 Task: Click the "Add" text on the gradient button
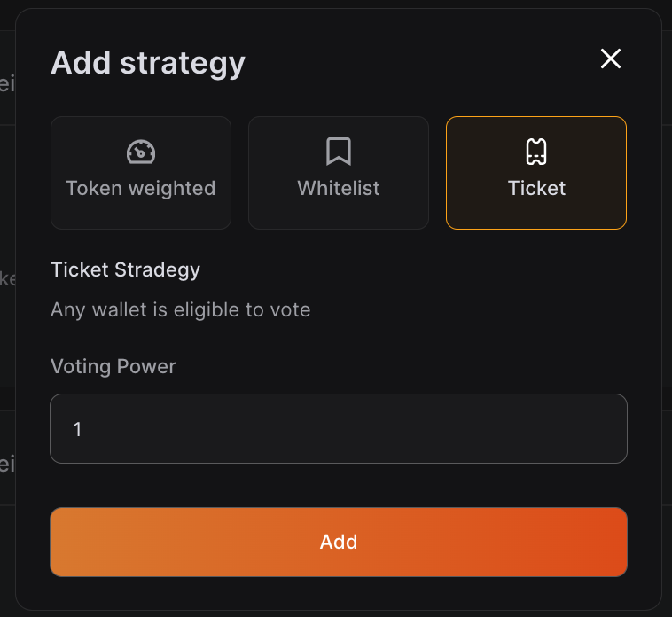coord(339,542)
